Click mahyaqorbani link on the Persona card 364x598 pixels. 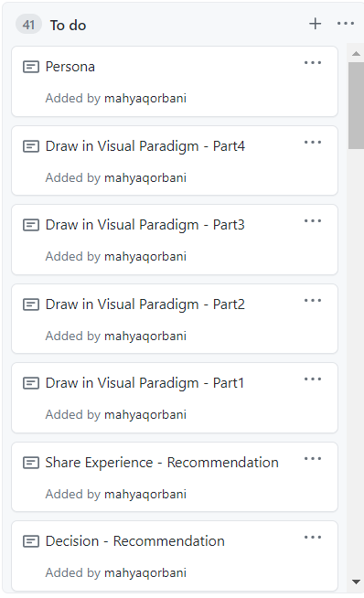[145, 99]
